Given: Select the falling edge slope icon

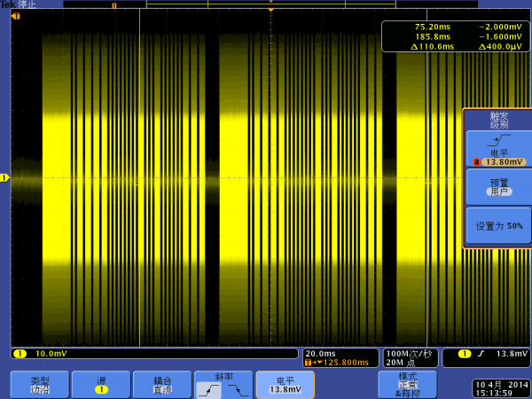Looking at the screenshot, I should point(236,388).
